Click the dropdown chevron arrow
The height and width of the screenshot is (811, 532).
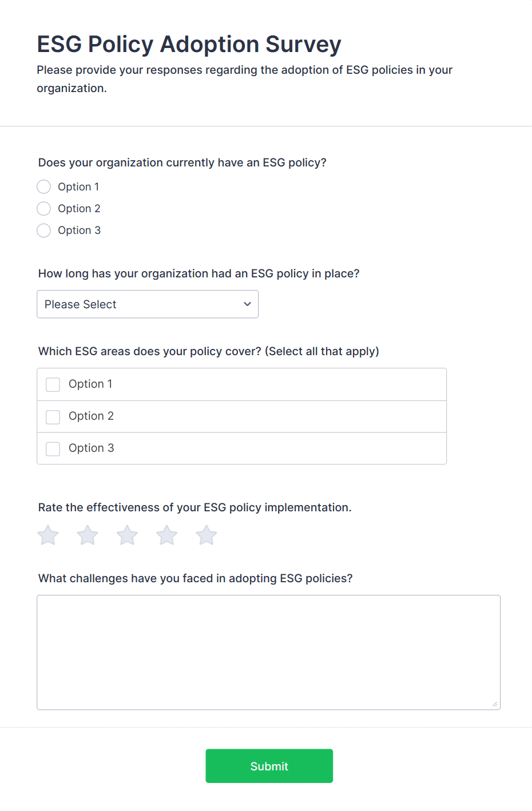click(247, 304)
